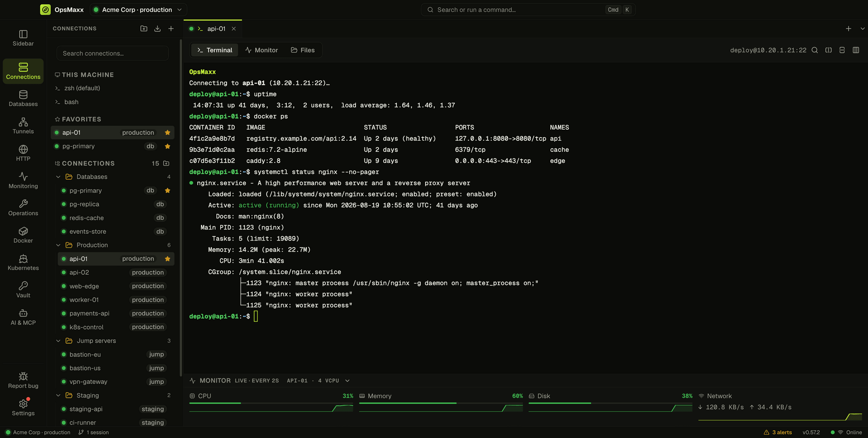
Task: Open the web-edge production connection
Action: click(x=116, y=286)
